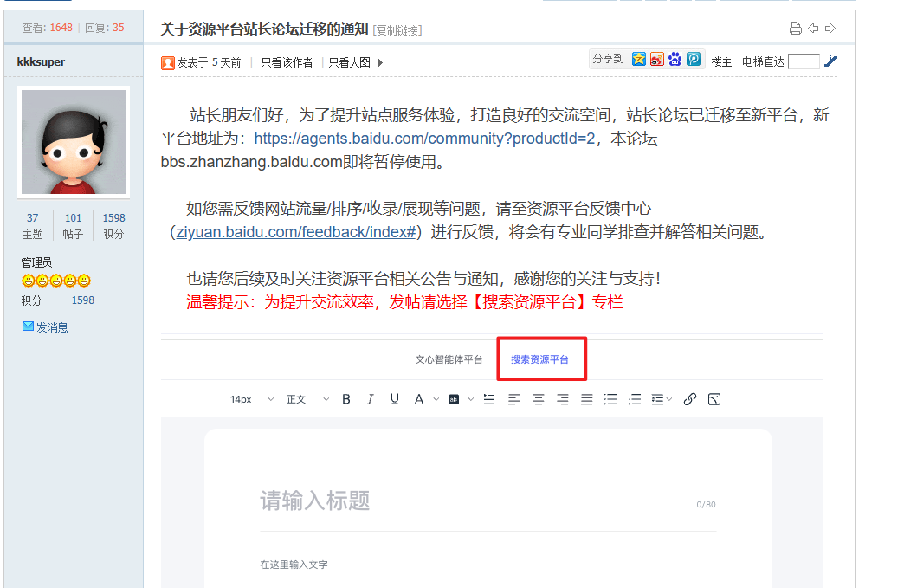This screenshot has height=588, width=904.
Task: Justify text in the editor
Action: 586,399
